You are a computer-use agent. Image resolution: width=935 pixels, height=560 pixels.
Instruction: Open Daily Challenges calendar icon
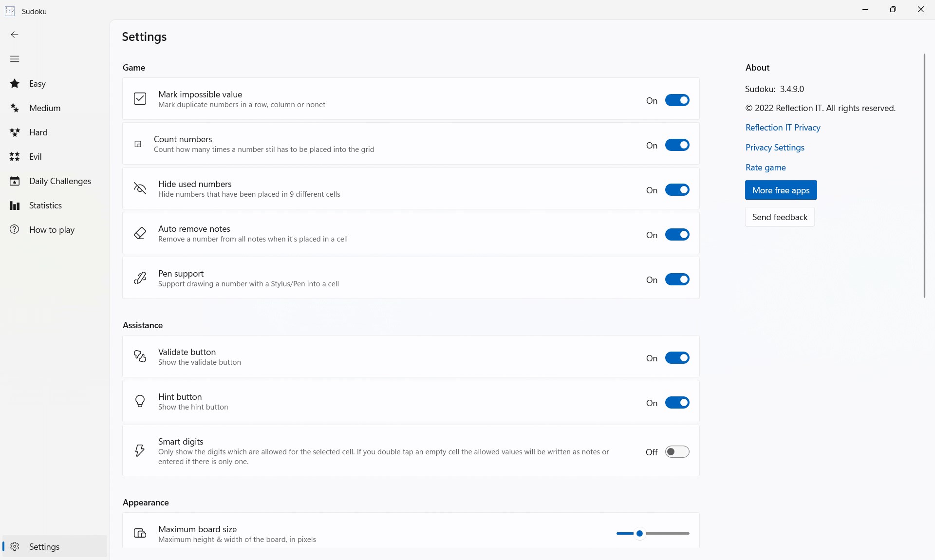15,181
